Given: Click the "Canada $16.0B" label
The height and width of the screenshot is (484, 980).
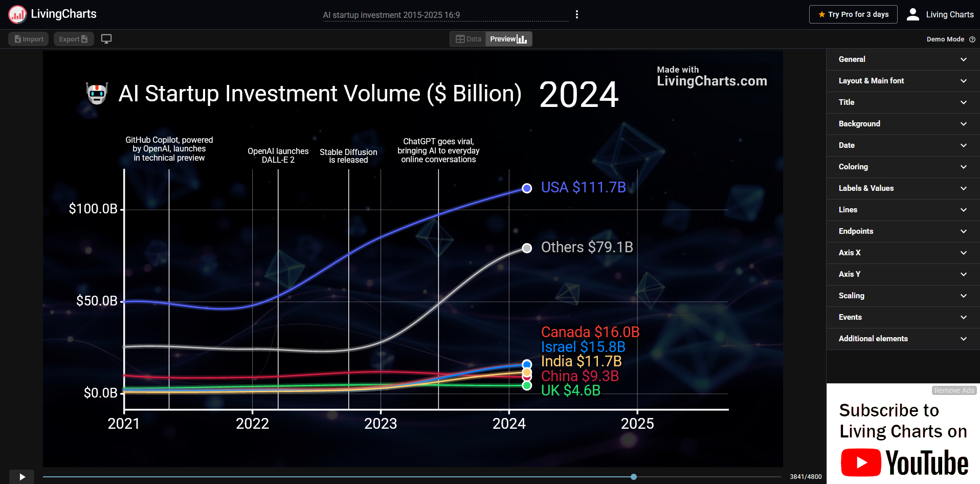Looking at the screenshot, I should 590,332.
